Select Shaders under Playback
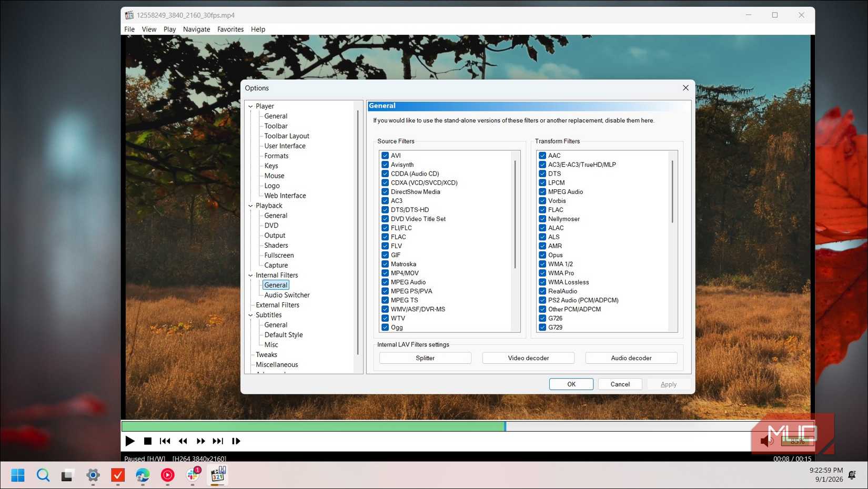This screenshot has width=868, height=489. click(x=276, y=246)
